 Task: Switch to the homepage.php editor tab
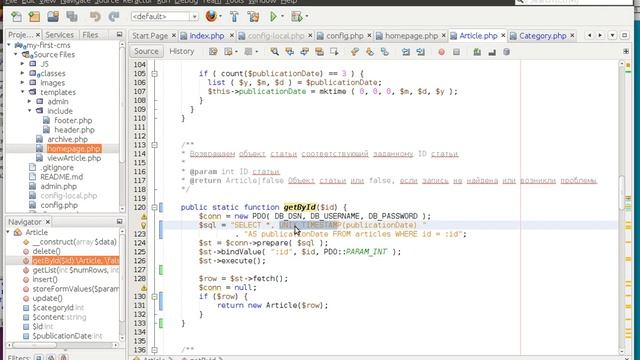tap(411, 36)
